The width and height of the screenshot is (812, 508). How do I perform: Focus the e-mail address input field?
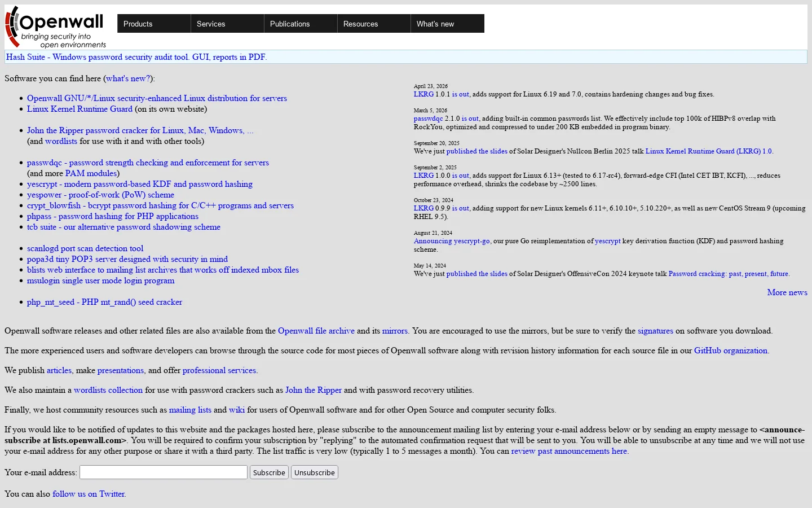[164, 472]
